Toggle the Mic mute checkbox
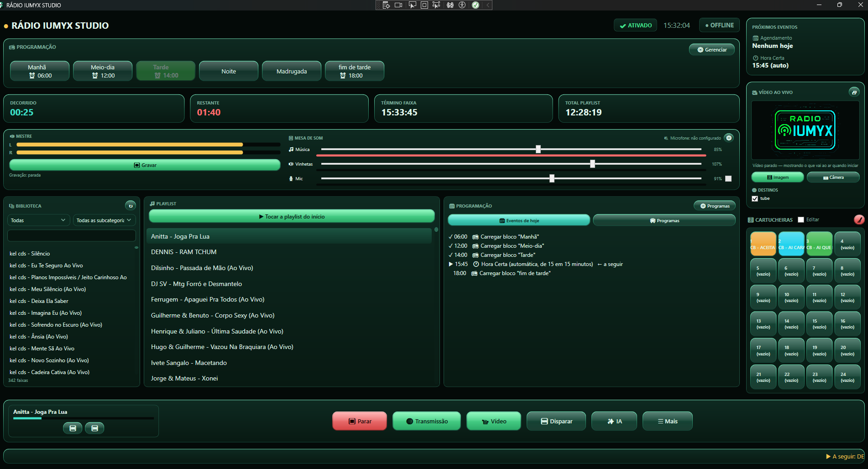This screenshot has height=469, width=868. coord(728,178)
